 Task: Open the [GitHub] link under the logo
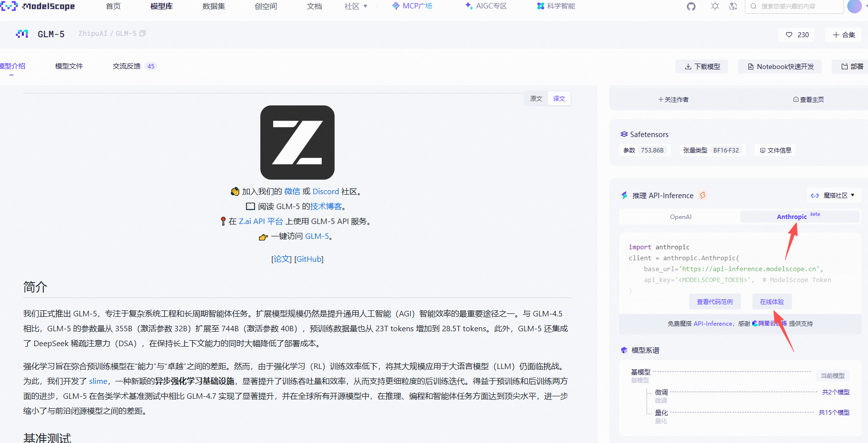click(x=309, y=259)
